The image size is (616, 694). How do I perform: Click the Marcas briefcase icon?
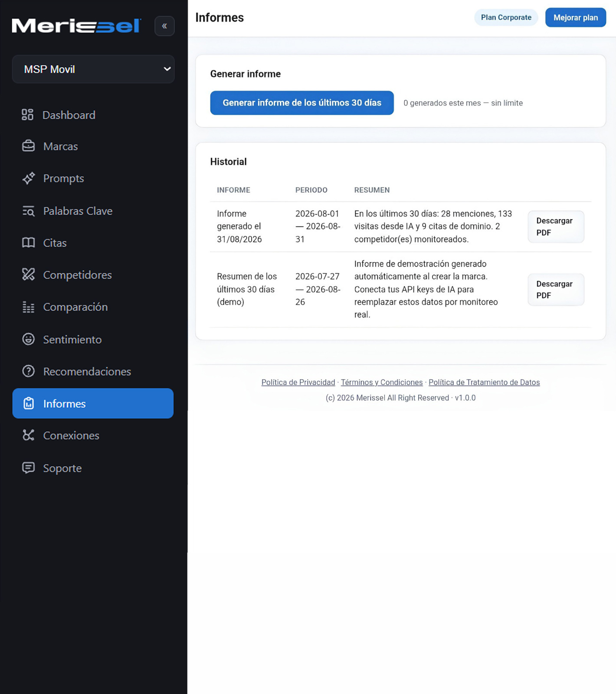click(29, 146)
